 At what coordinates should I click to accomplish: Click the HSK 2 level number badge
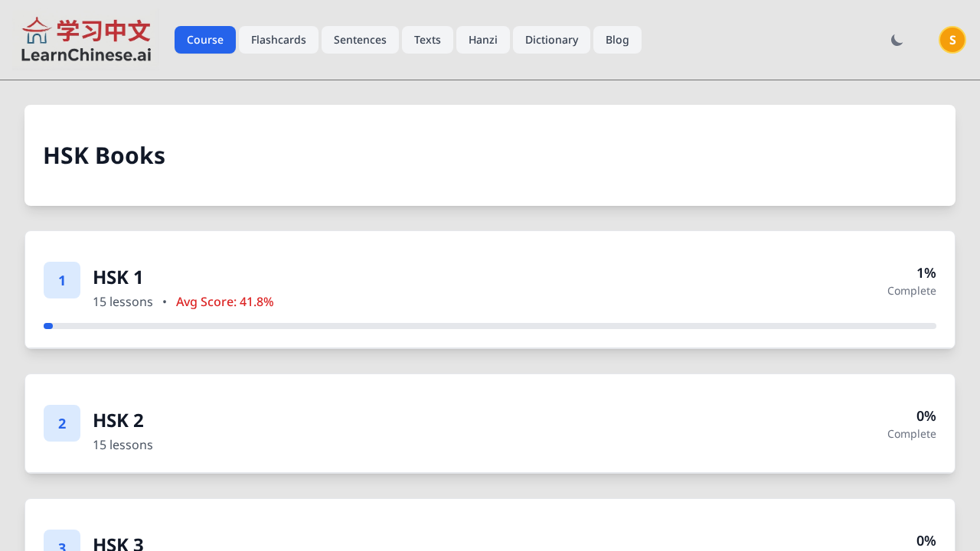coord(62,423)
